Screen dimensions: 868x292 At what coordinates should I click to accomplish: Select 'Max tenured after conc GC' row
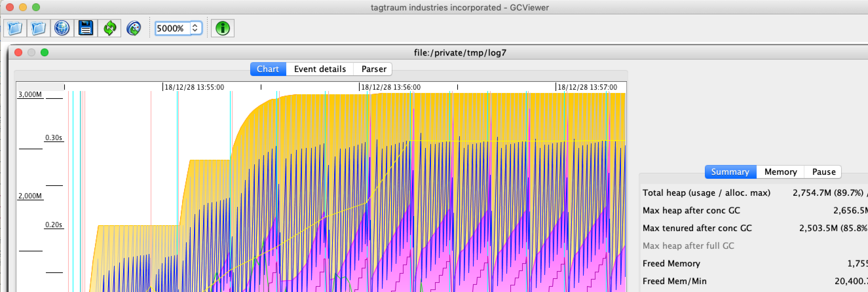(755, 228)
